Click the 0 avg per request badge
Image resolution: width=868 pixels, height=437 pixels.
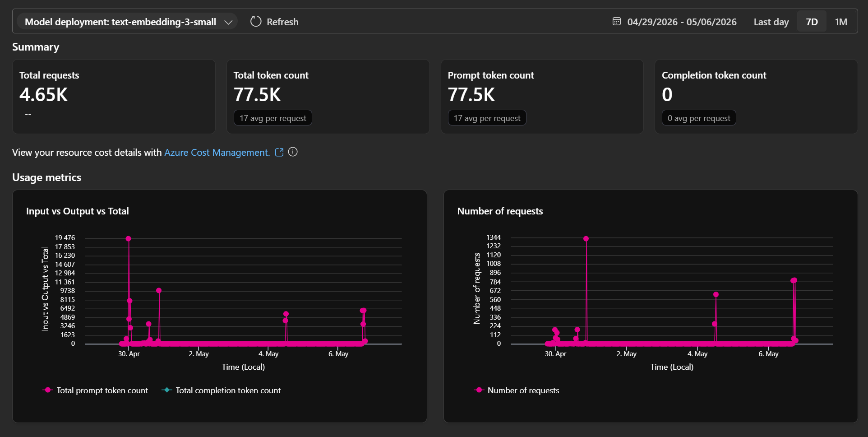[699, 118]
